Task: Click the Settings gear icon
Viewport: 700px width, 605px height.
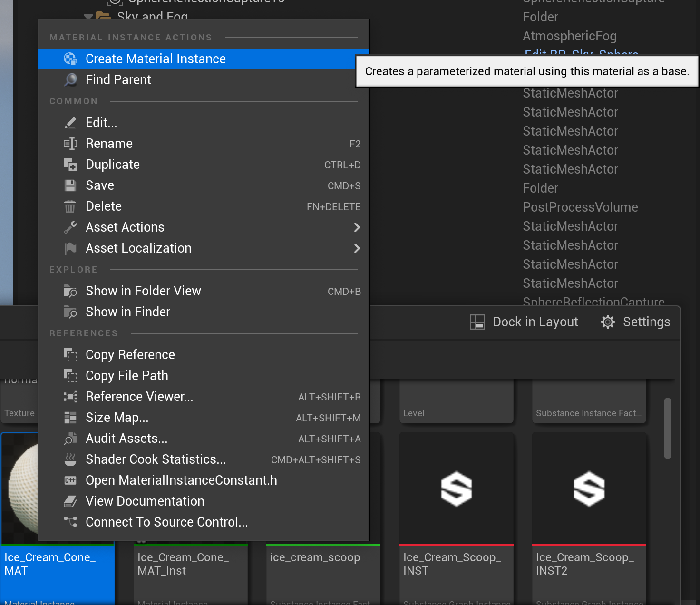Action: [608, 322]
